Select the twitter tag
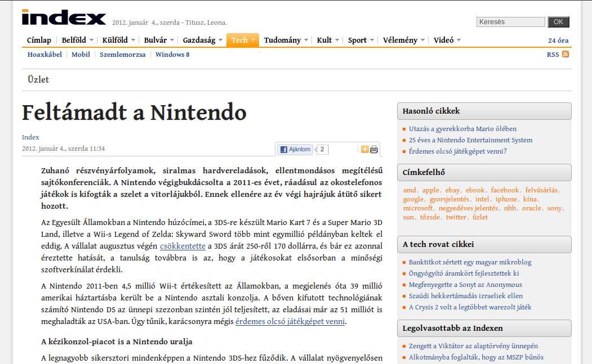The image size is (592, 364). pos(456,217)
